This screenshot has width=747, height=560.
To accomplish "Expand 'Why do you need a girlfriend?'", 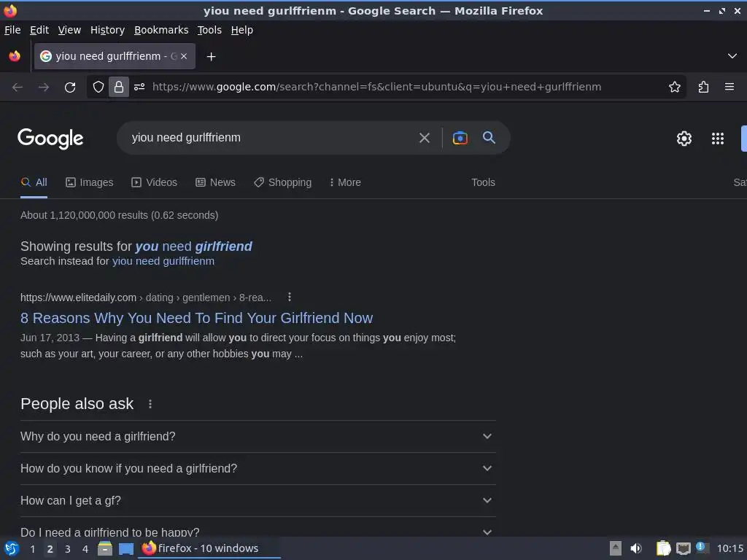I will click(x=258, y=436).
